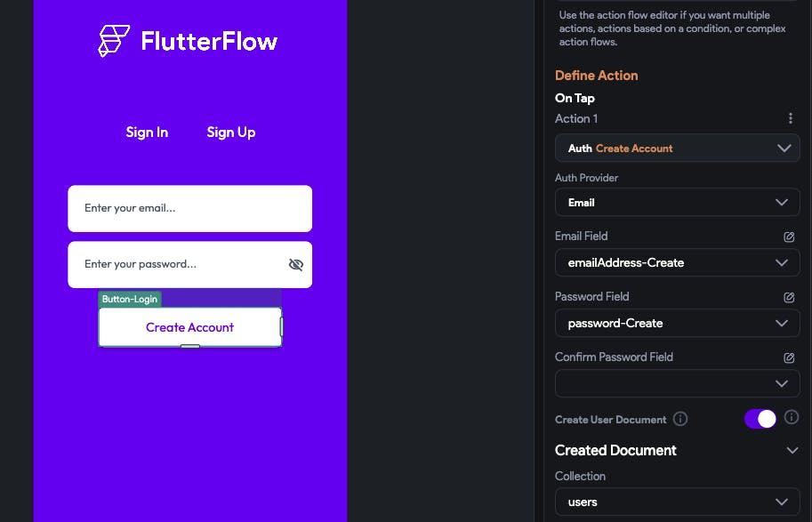Click the info icon next to Create User Document label
Screen dimensions: 812x522
pyautogui.click(x=680, y=419)
